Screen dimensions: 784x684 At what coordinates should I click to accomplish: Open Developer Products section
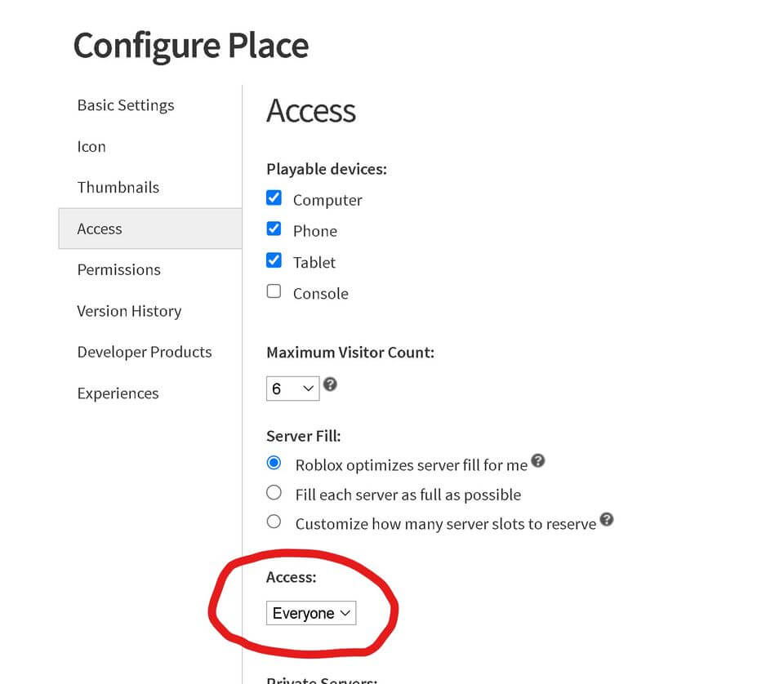(x=145, y=352)
